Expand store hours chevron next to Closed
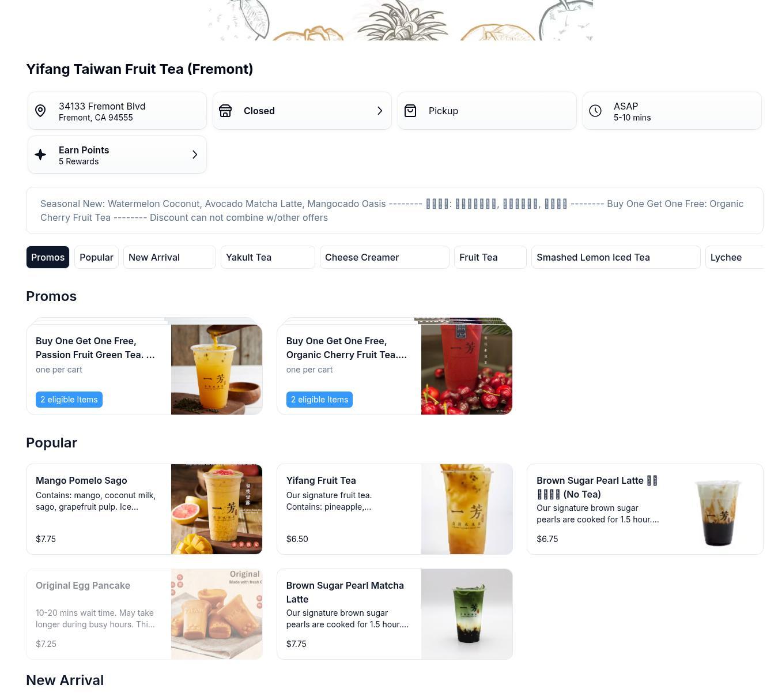Viewport: 778px width, 700px height. coord(380,111)
